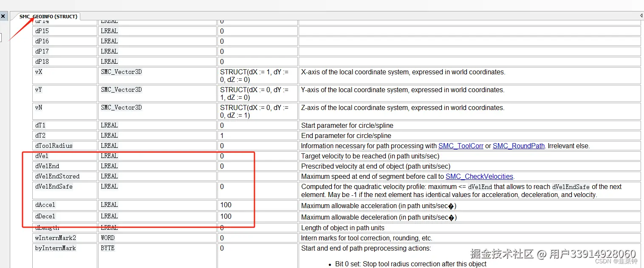Screen dimensions: 644x268
Task: Click 'Start and end of path preprocessing actions' text
Action: [366, 248]
